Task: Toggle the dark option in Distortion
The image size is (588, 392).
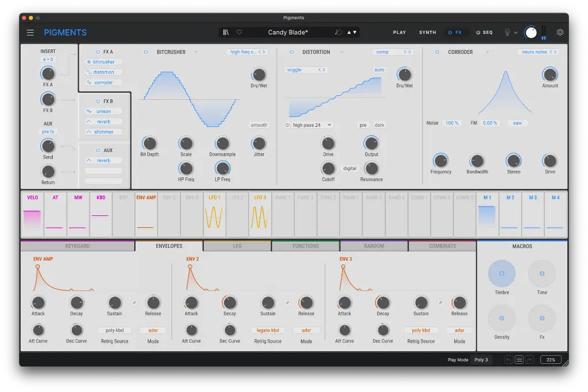Action: (379, 125)
